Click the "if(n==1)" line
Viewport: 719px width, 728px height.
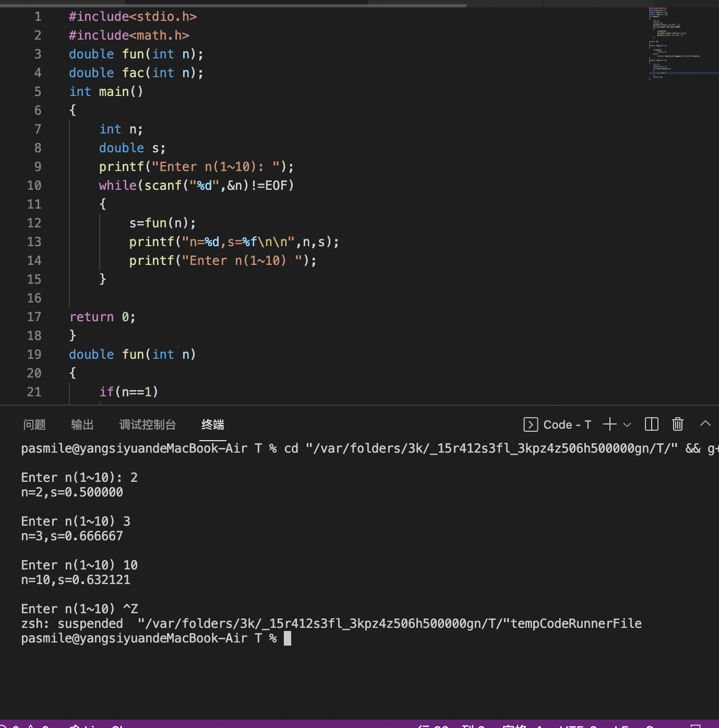pyautogui.click(x=129, y=392)
